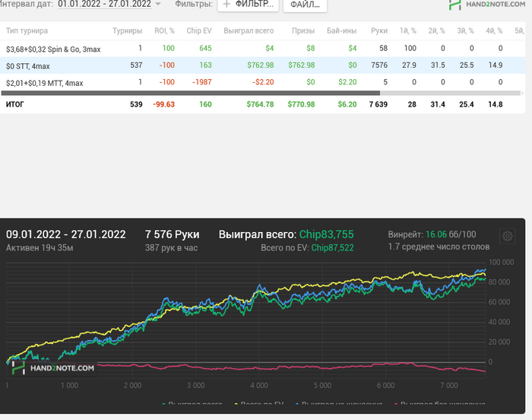
Task: Click Chip EV value -1987
Action: click(x=201, y=82)
